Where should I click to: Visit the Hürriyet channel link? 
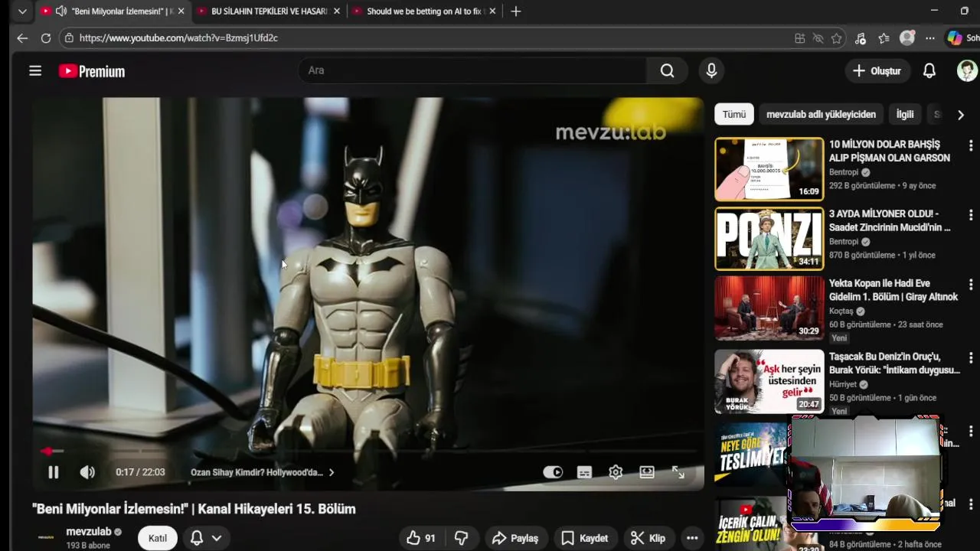tap(843, 384)
